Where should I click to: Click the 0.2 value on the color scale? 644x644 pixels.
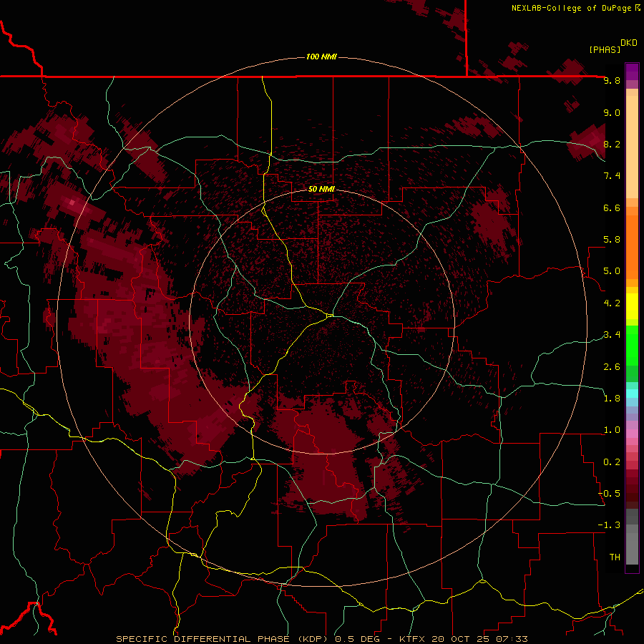click(612, 462)
